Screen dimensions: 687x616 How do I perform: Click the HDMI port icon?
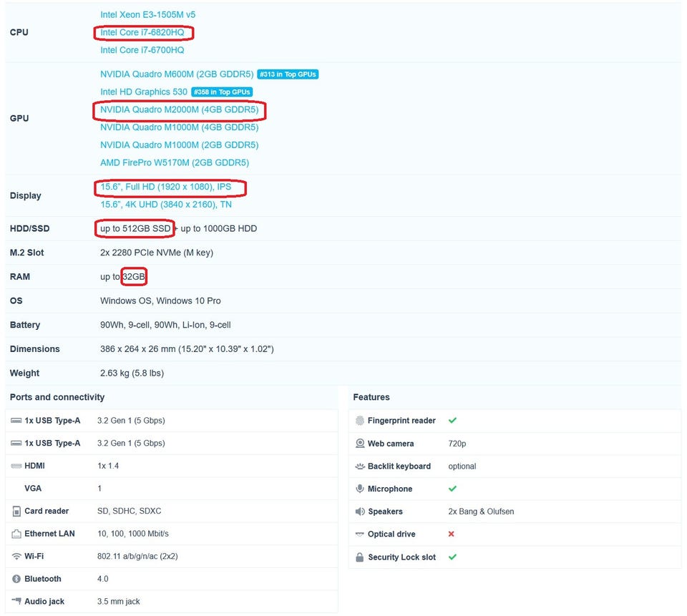16,466
